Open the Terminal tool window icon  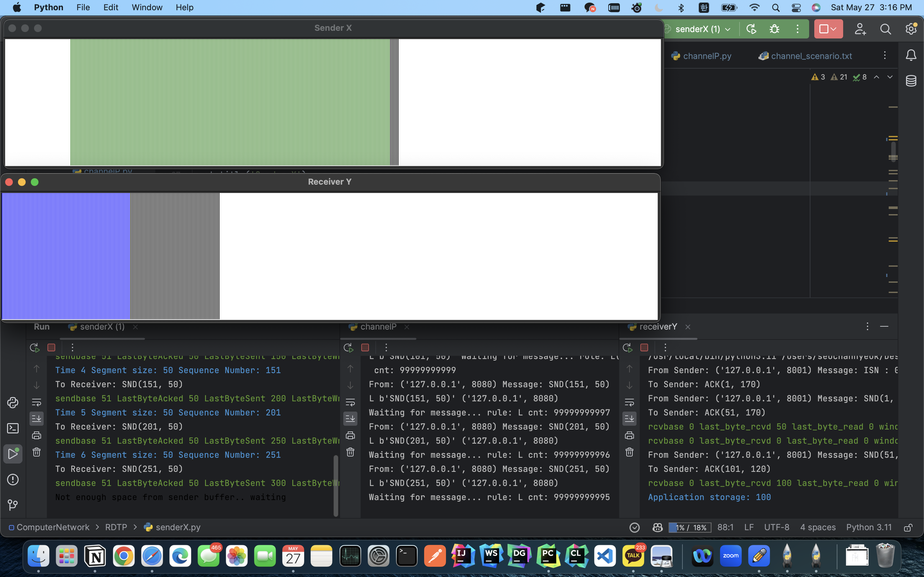(x=13, y=428)
